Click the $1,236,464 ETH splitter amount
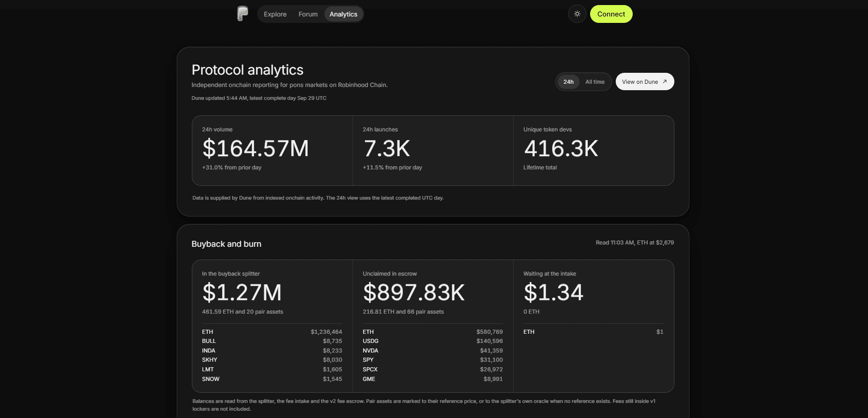The height and width of the screenshot is (418, 868). 326,332
